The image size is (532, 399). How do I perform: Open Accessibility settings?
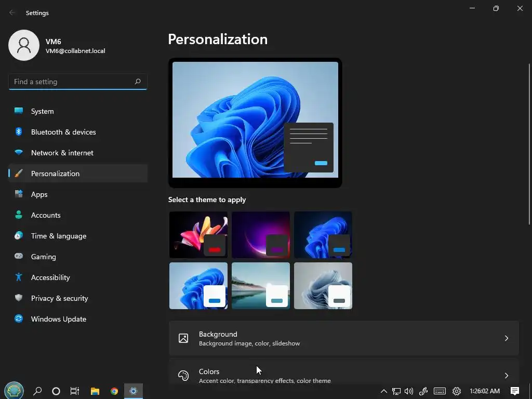[78, 277]
